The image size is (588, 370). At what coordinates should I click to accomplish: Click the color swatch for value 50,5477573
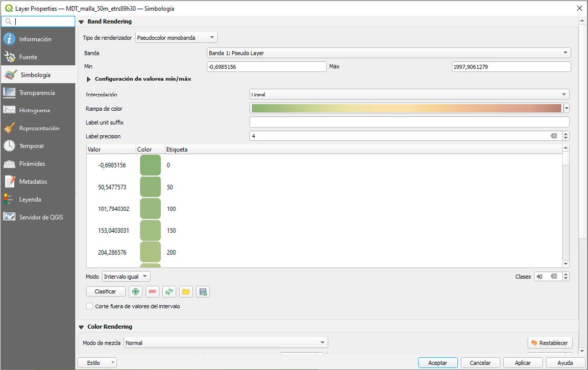pos(151,187)
